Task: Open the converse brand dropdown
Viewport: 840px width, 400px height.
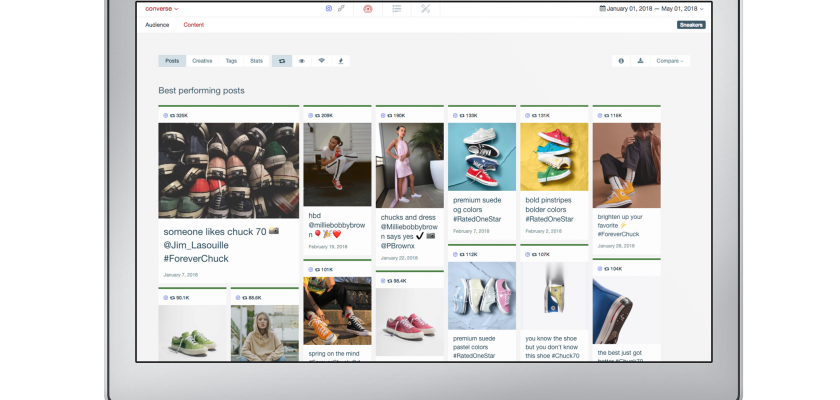Action: pos(162,9)
